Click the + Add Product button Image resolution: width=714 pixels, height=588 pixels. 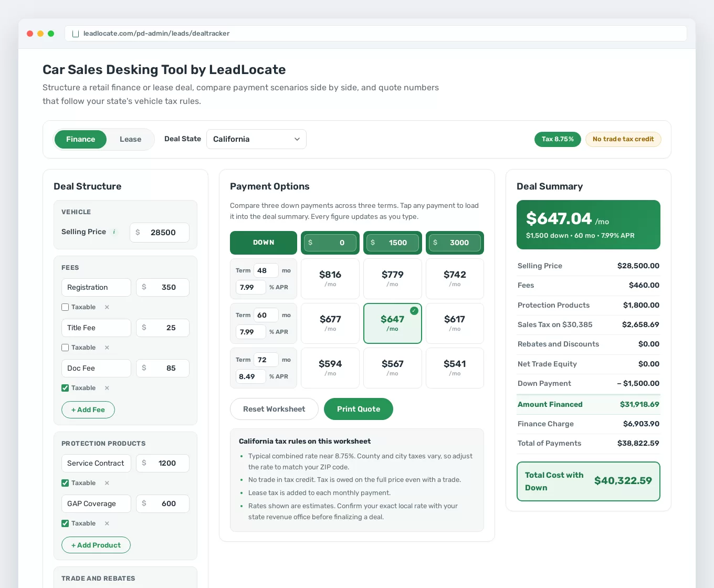[x=96, y=545]
